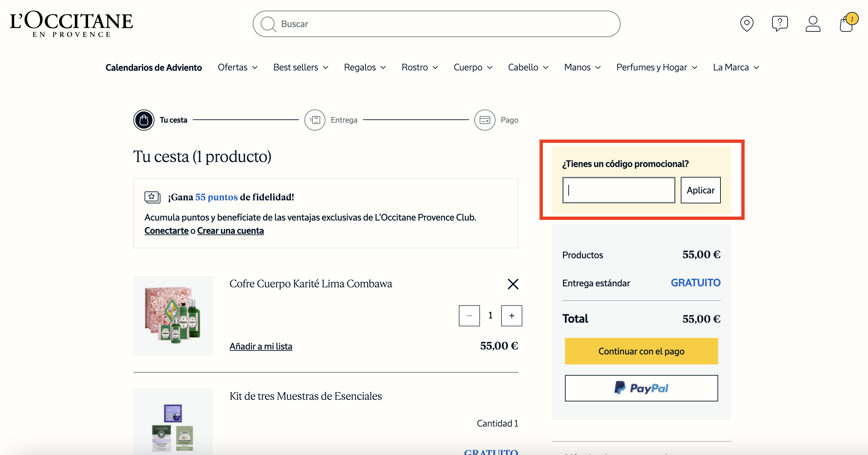Open the account profile icon
This screenshot has height=455, width=868.
pyautogui.click(x=813, y=23)
